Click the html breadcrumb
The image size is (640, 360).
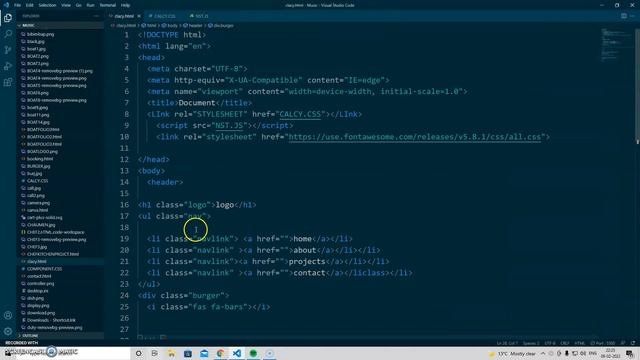point(149,25)
